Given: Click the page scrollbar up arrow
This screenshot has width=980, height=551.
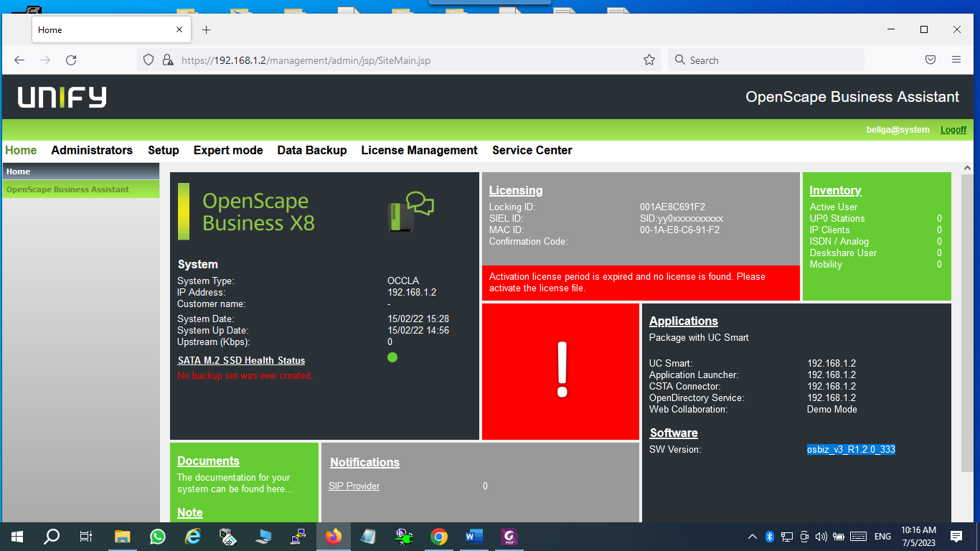Looking at the screenshot, I should pos(966,168).
